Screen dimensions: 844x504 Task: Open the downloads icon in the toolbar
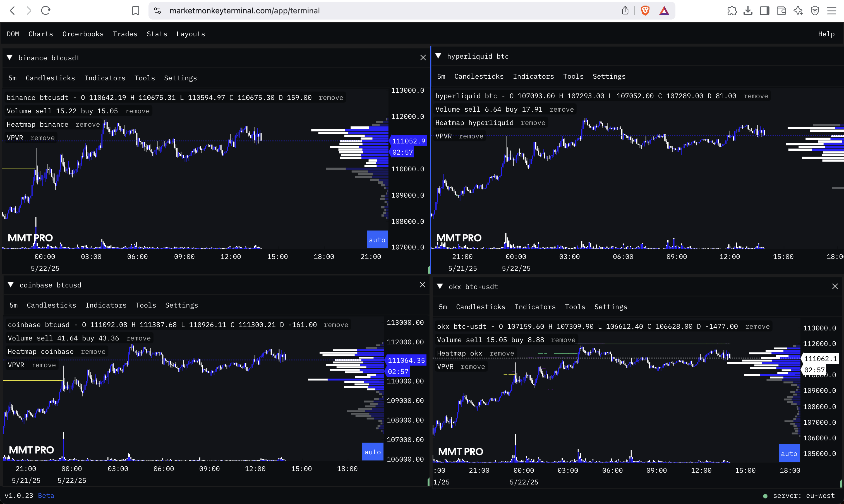pyautogui.click(x=748, y=11)
